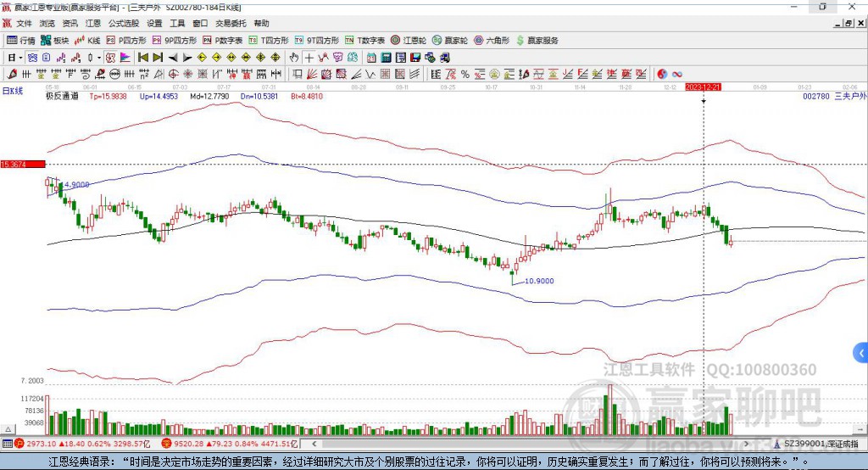The width and height of the screenshot is (868, 470).
Task: Open the 板块 sector view
Action: [x=55, y=41]
